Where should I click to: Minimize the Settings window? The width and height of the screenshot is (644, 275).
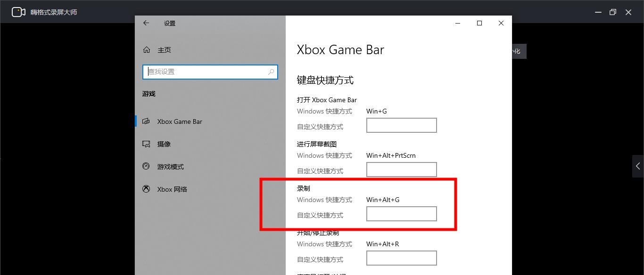(x=457, y=23)
